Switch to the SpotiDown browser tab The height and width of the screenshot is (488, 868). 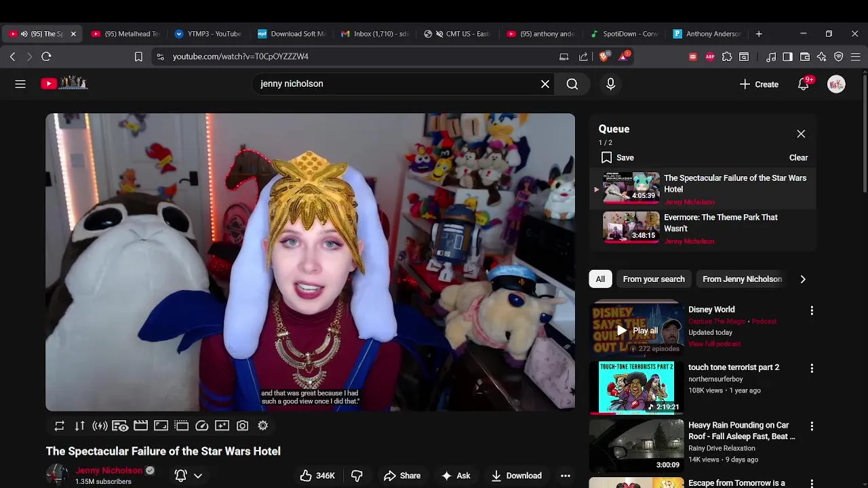624,34
